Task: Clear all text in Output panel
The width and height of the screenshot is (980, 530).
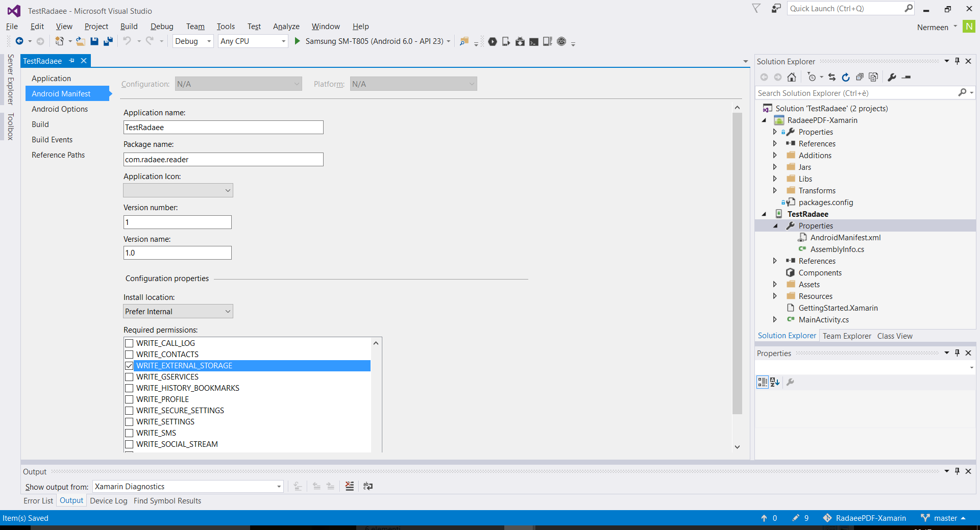Action: pos(349,486)
